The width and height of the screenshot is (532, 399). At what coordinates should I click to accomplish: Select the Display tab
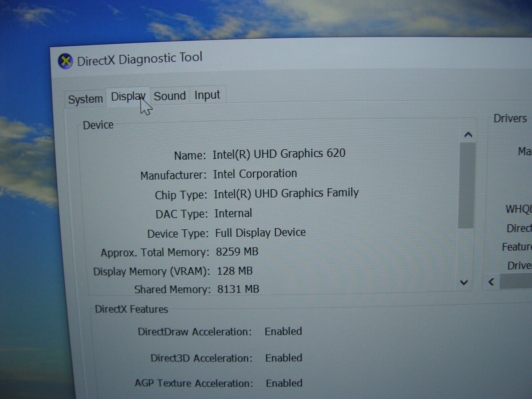point(128,97)
